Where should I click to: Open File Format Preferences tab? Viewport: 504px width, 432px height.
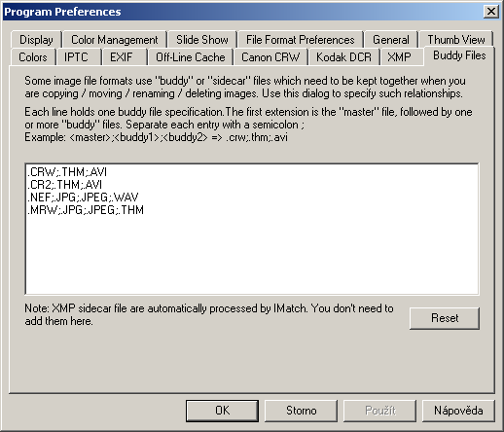(300, 40)
